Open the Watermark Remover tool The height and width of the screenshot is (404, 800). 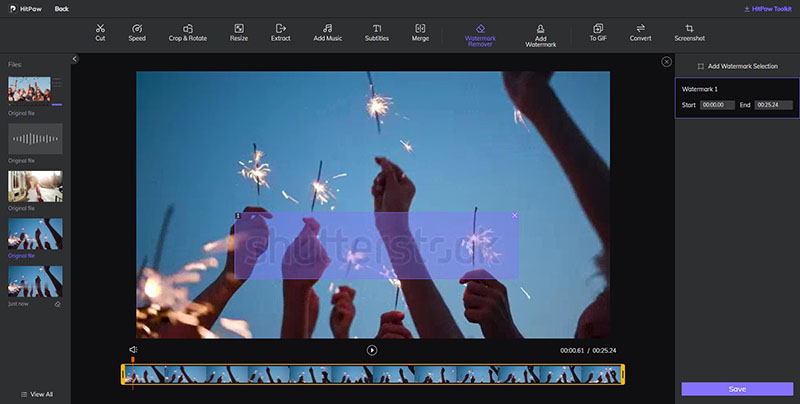click(x=480, y=35)
